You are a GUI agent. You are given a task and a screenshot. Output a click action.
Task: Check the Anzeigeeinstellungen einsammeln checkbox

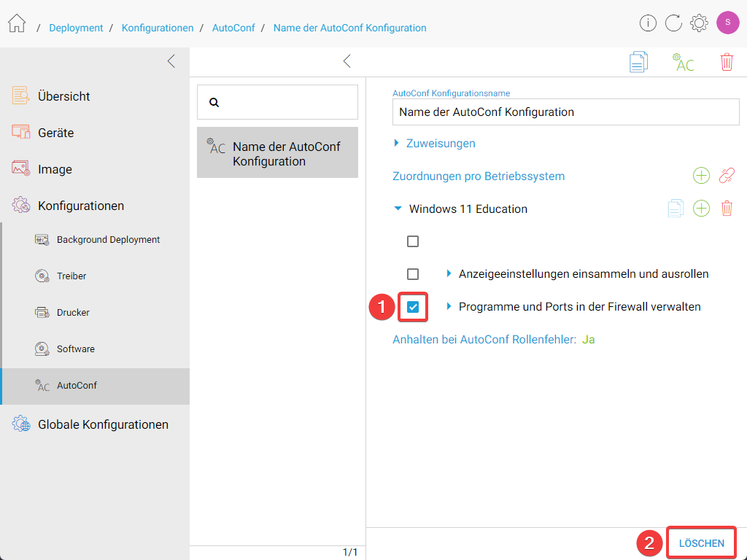tap(413, 274)
